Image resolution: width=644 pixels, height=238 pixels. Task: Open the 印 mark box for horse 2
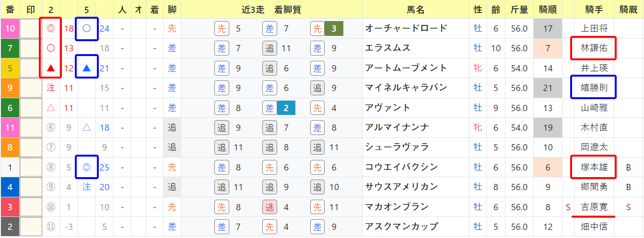(30, 226)
